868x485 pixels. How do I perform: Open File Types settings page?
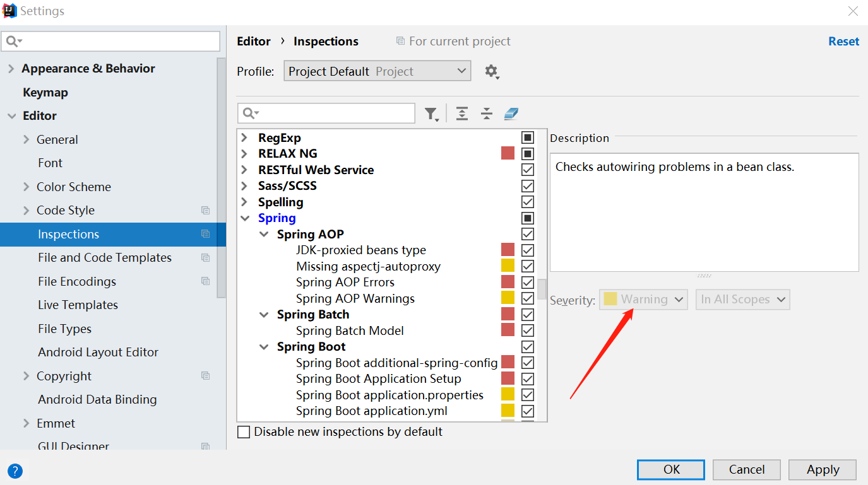[64, 329]
